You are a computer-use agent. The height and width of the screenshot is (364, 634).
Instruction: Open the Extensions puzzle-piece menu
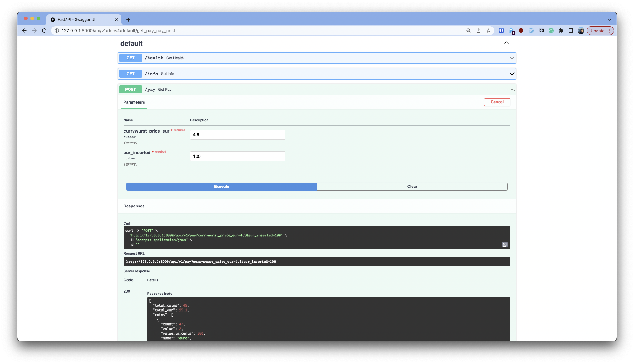(561, 31)
